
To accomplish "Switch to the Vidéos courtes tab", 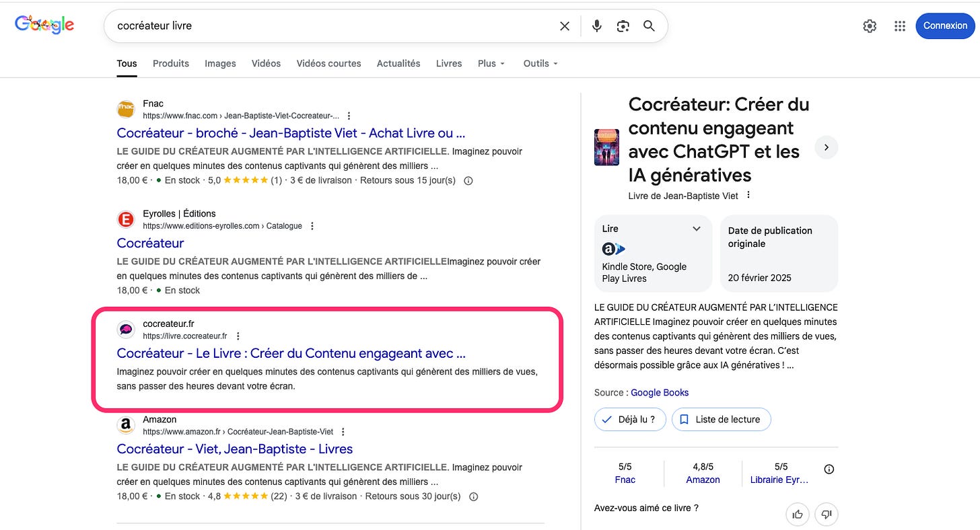I will coord(328,63).
